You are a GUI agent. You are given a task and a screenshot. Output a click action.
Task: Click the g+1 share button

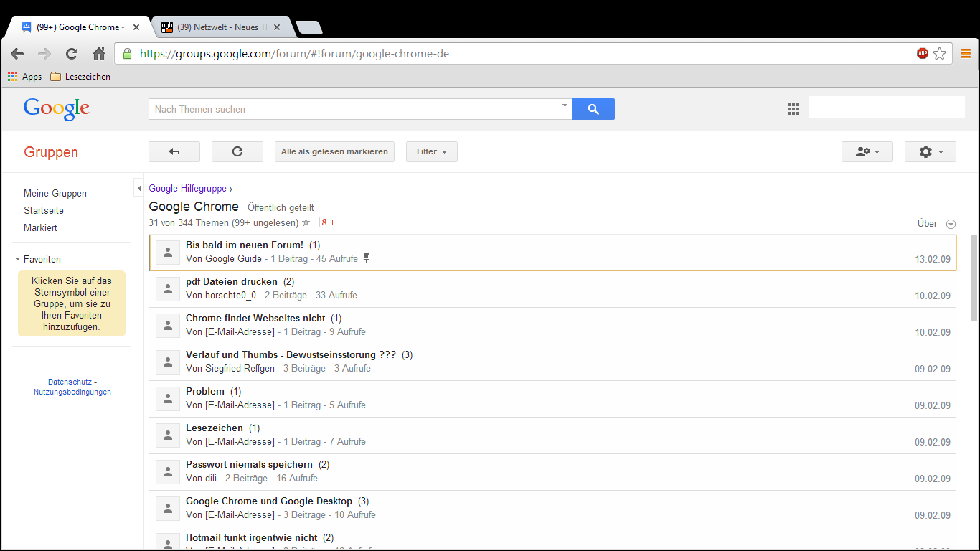point(328,222)
